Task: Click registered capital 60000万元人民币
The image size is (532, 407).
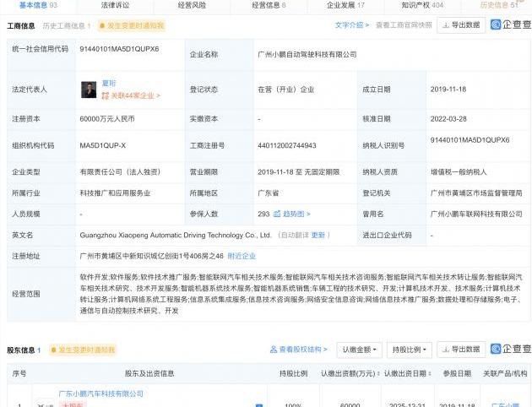Action: click(x=107, y=119)
